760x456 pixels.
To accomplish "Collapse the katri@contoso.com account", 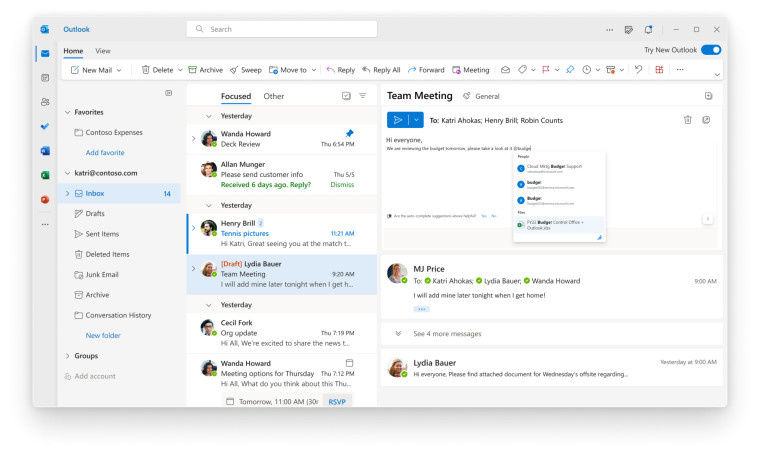I will 67,173.
